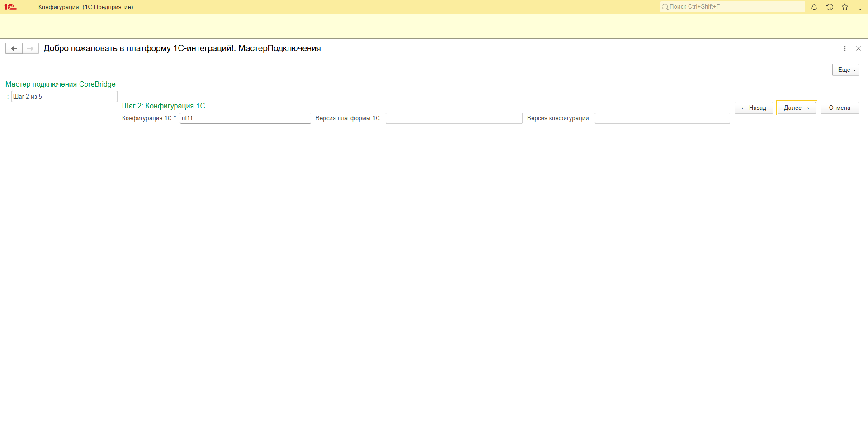Focus the Версия конфигурации field
Screen dimensions: 868x427
click(x=662, y=118)
